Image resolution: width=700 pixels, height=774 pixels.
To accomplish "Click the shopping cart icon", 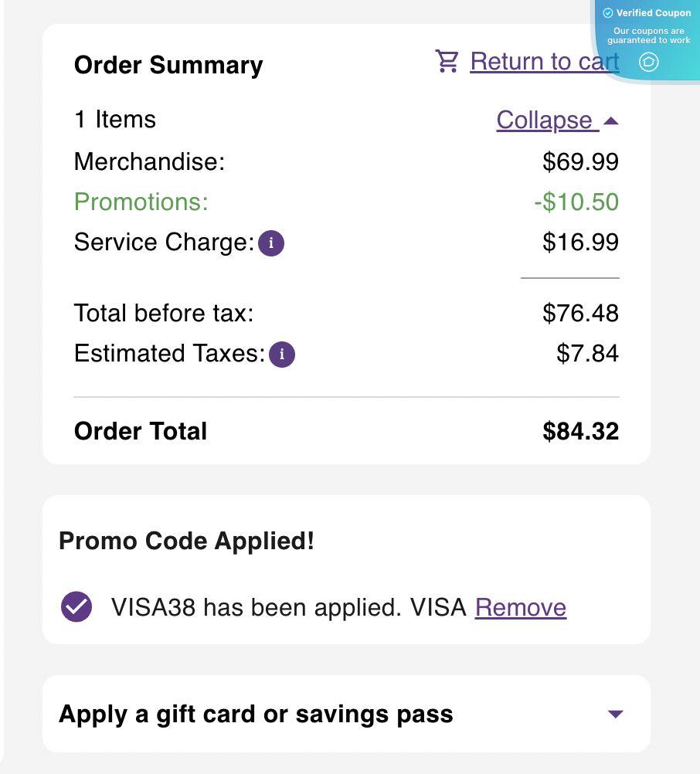I will [447, 60].
